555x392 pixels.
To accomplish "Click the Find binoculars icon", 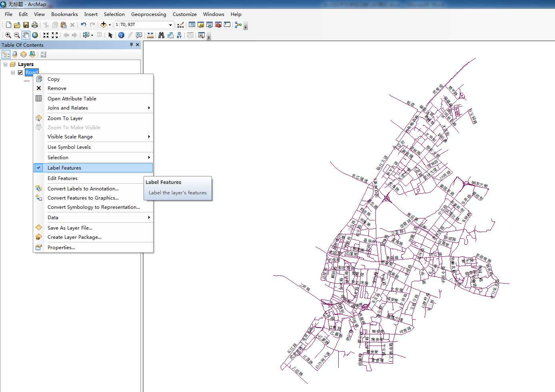I will click(x=161, y=35).
